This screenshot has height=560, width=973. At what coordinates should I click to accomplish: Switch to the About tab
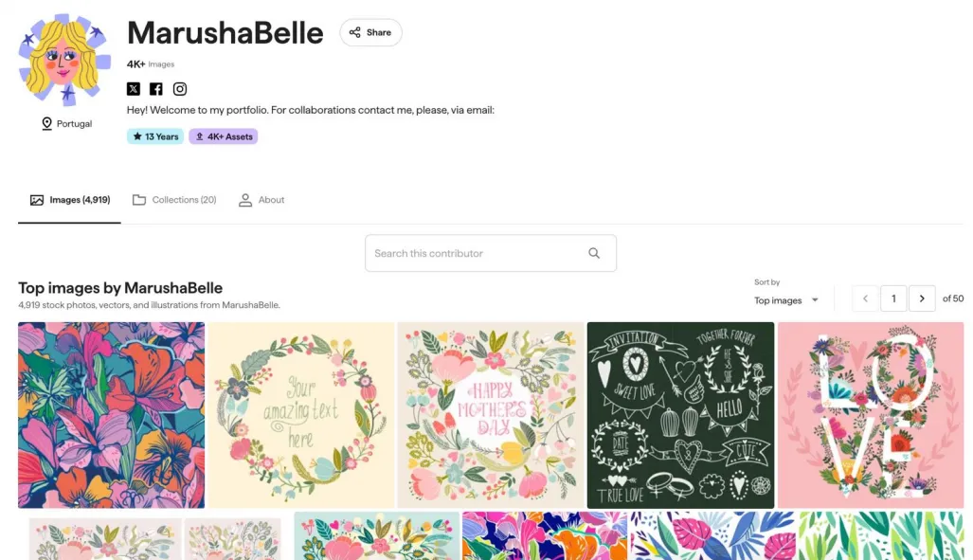click(261, 200)
